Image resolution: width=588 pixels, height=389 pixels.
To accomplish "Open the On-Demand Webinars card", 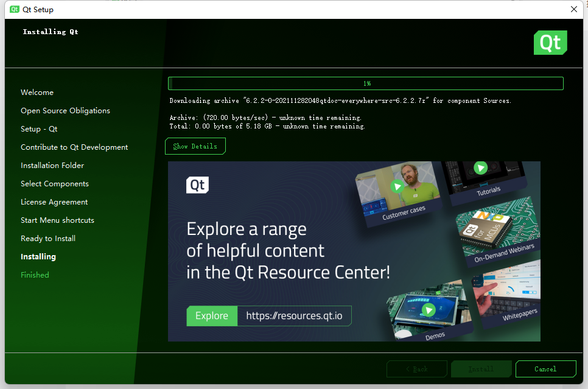I will pyautogui.click(x=499, y=231).
